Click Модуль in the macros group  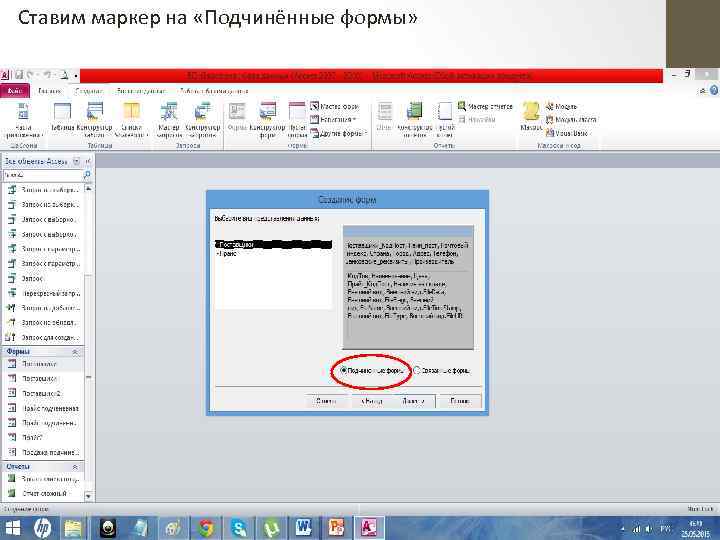click(561, 106)
